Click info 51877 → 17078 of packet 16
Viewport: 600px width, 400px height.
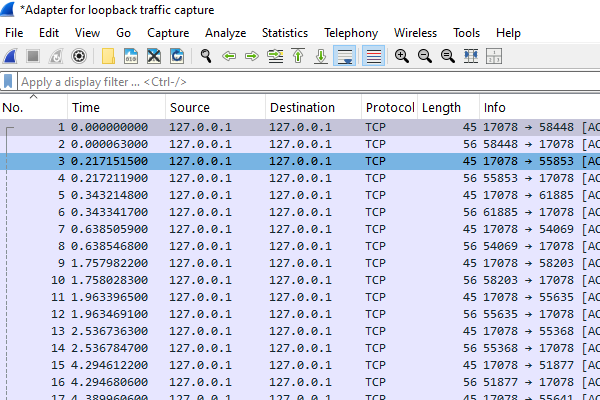[528, 382]
